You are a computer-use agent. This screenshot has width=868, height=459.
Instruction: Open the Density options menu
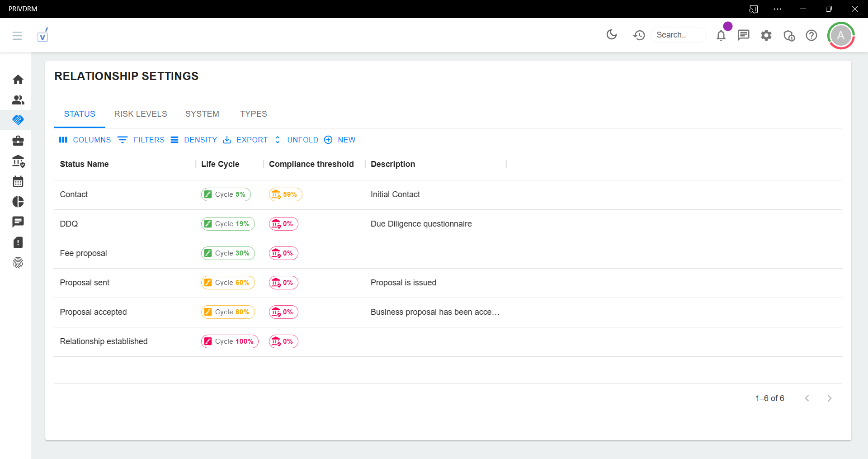pos(194,140)
